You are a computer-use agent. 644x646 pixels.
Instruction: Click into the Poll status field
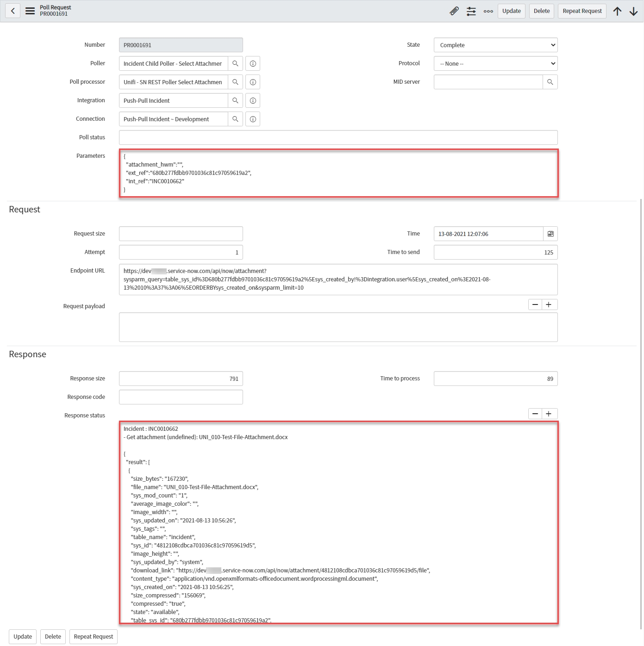338,137
